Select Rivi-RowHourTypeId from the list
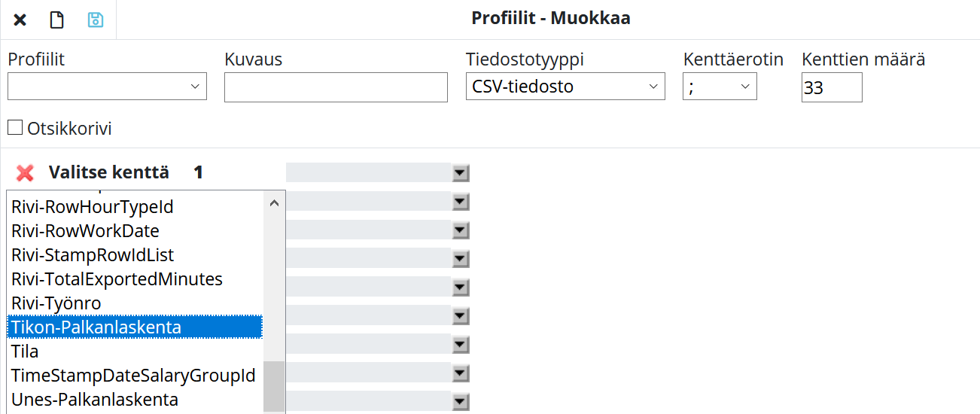The width and height of the screenshot is (980, 414). pyautogui.click(x=93, y=206)
